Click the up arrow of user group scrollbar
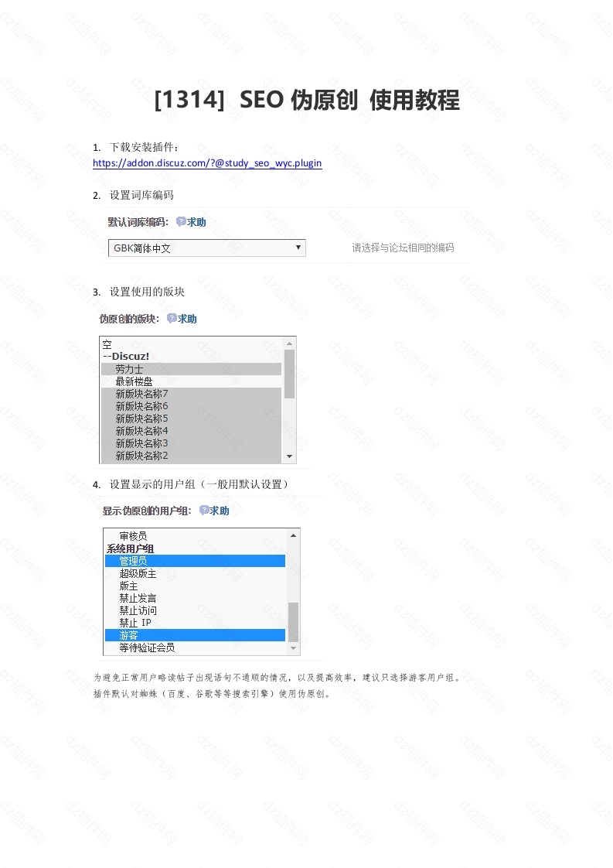 click(293, 535)
